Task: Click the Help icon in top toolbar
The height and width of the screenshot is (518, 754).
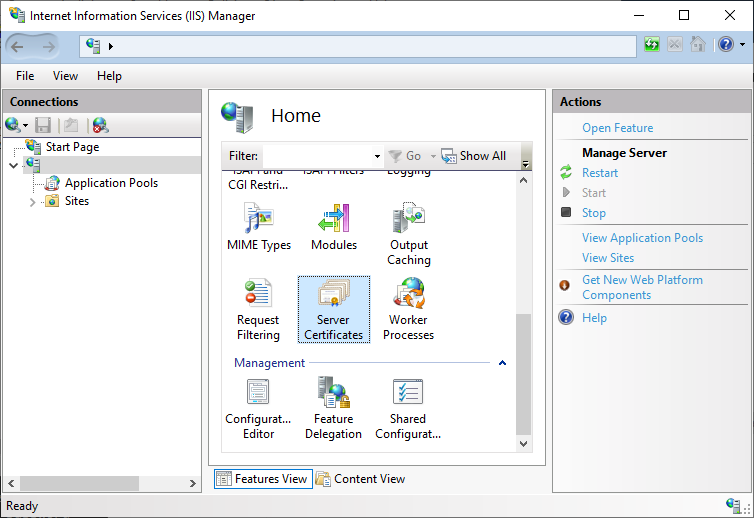Action: 727,45
